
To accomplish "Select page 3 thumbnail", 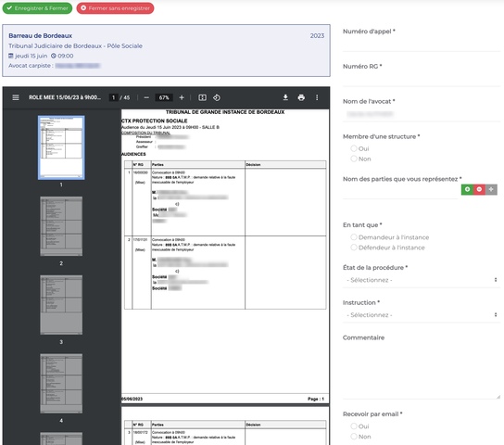I will (61, 305).
